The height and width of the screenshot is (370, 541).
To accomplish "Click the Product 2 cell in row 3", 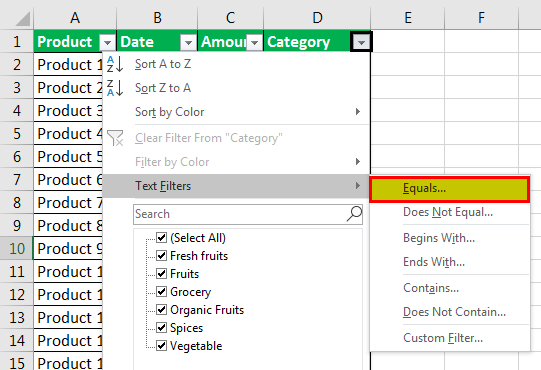I will (68, 88).
